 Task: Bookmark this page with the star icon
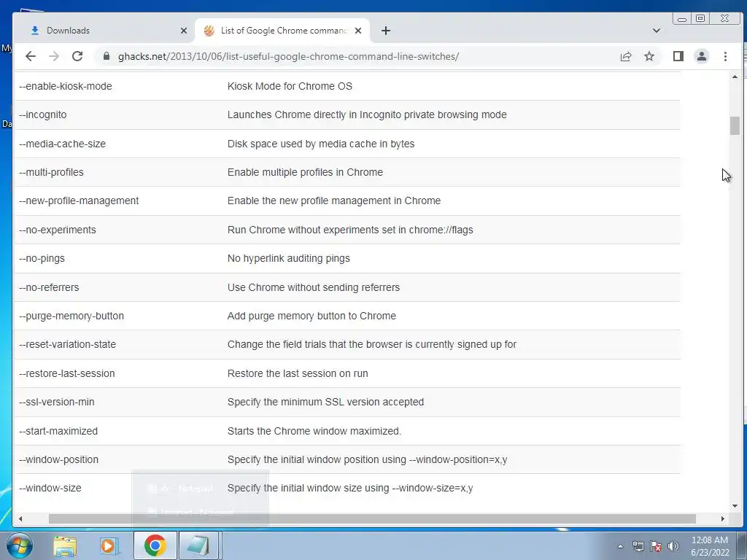[x=649, y=56]
